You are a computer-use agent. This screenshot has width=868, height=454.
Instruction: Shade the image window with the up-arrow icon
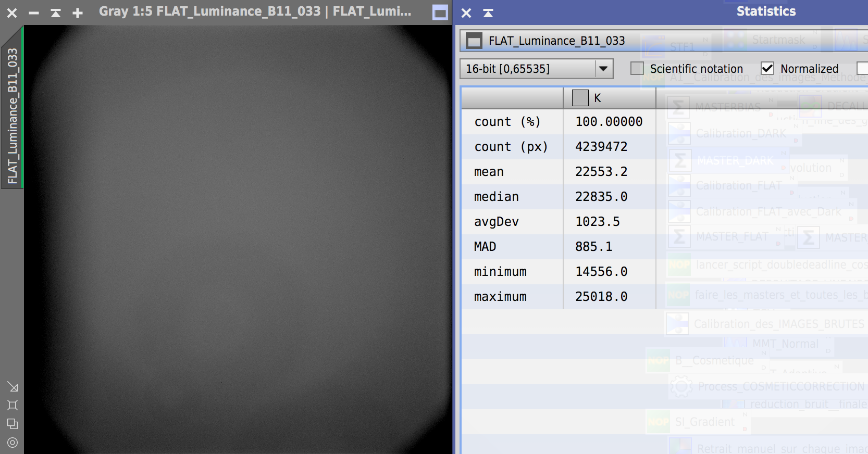tap(56, 13)
